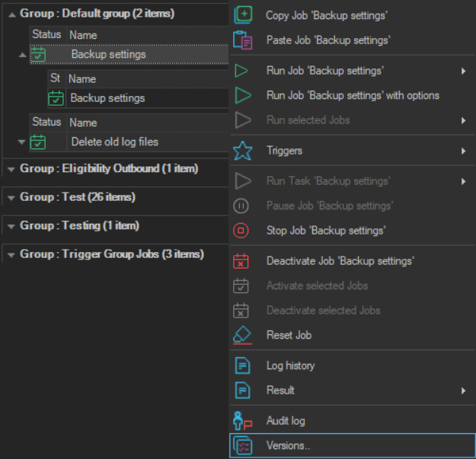Click the Versions icon
Viewport: 476px width, 459px height.
(x=241, y=445)
